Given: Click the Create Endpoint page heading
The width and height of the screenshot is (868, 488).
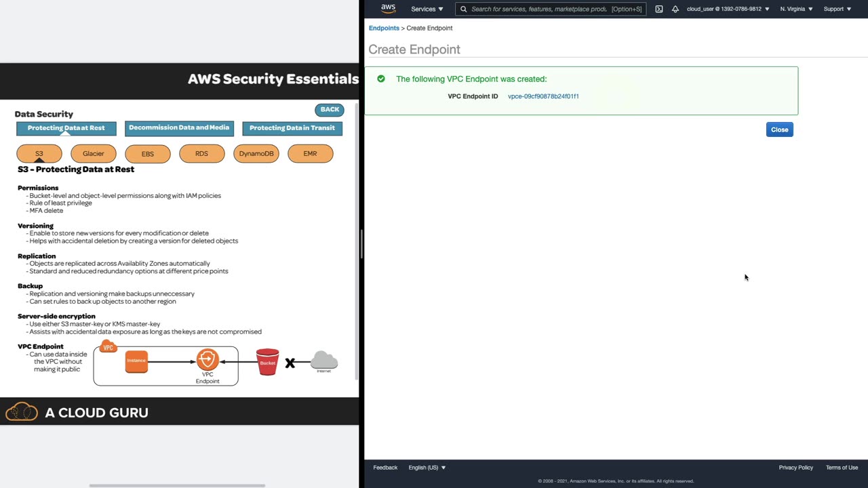Looking at the screenshot, I should tap(414, 49).
